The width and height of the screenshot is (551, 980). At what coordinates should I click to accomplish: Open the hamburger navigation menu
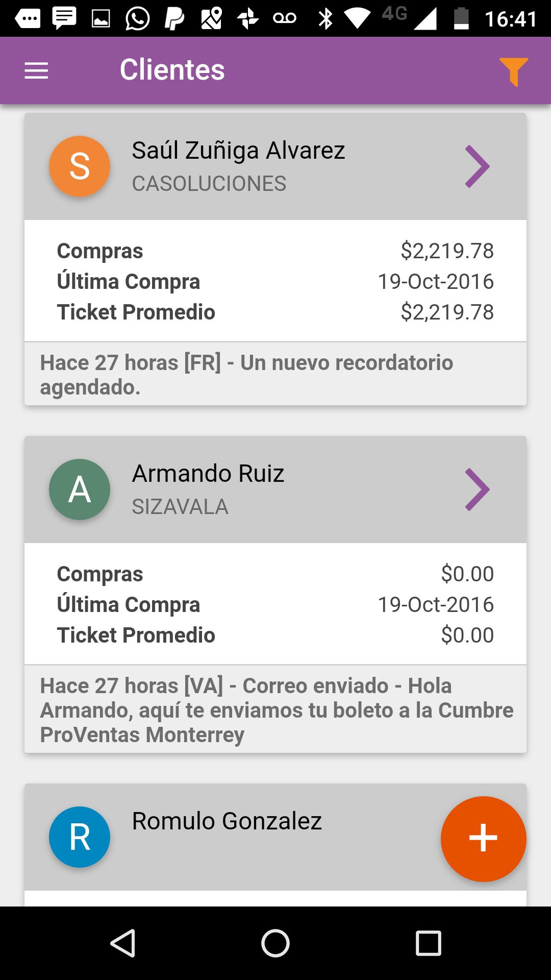[36, 70]
